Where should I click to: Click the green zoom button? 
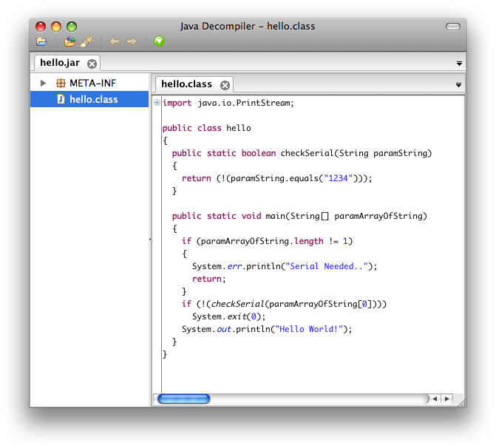(x=72, y=27)
